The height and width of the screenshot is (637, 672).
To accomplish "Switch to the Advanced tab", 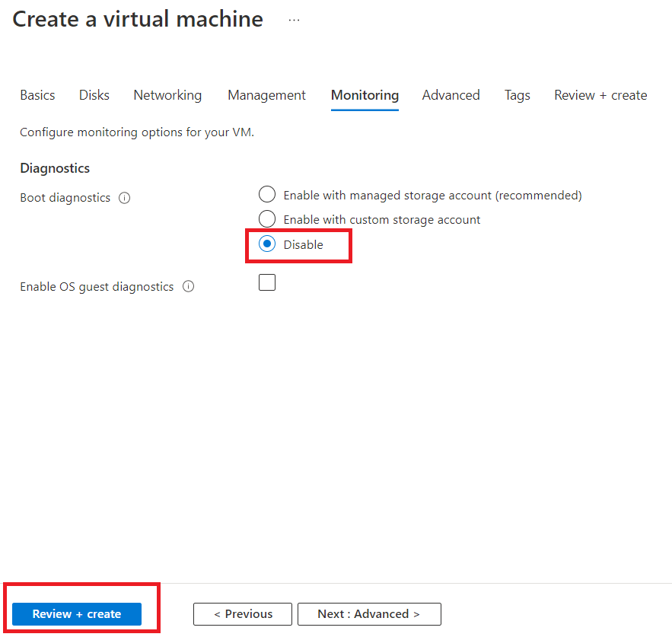I will pos(451,95).
